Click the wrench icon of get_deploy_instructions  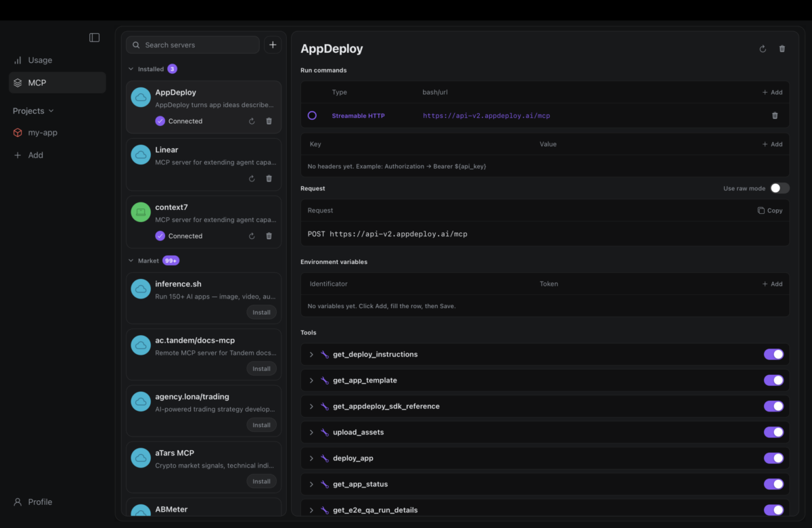(x=325, y=355)
